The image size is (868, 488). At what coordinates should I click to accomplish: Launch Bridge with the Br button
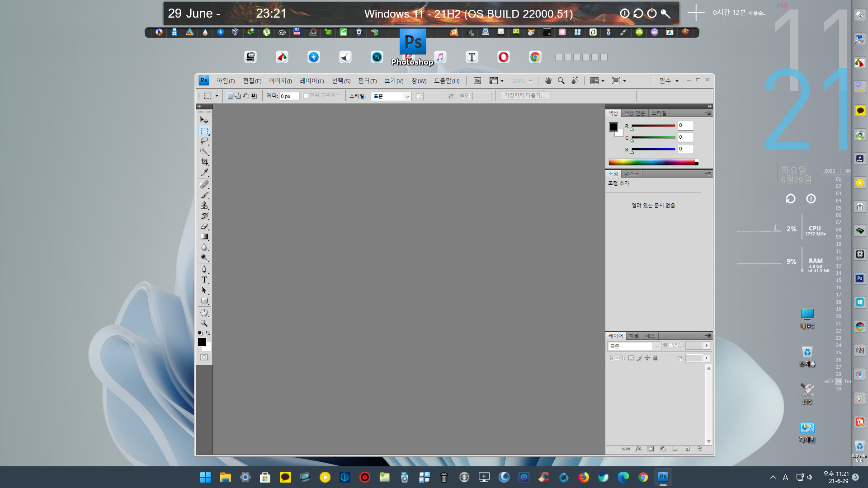pos(477,81)
